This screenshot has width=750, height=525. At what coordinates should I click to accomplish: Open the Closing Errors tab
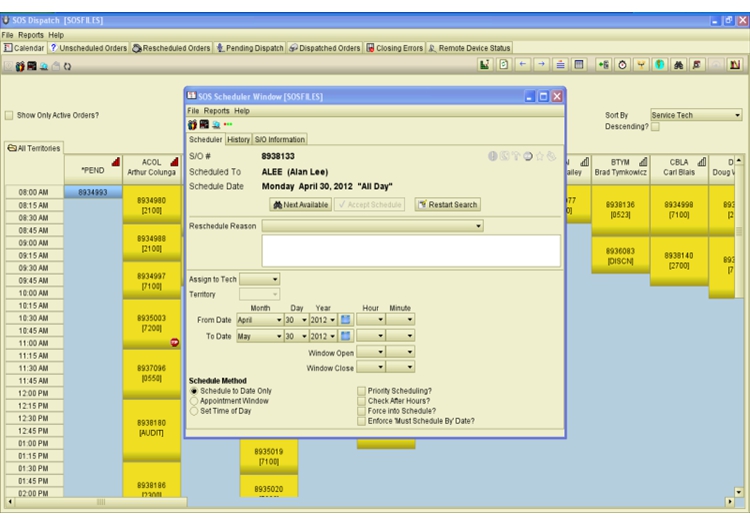[395, 48]
